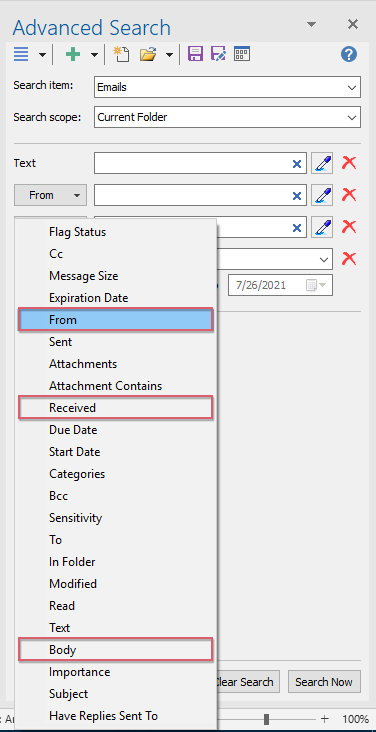
Task: Click the save-as edit floppy icon
Action: point(219,54)
